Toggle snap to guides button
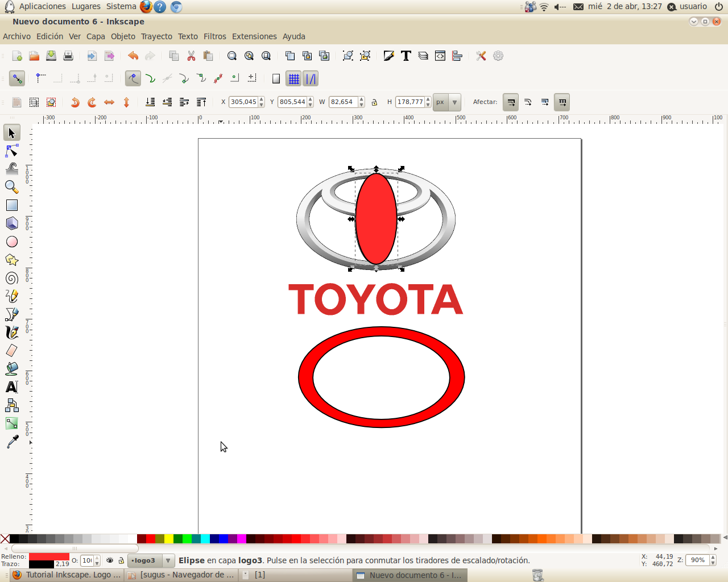Screen dimensions: 728x582 [x=311, y=78]
